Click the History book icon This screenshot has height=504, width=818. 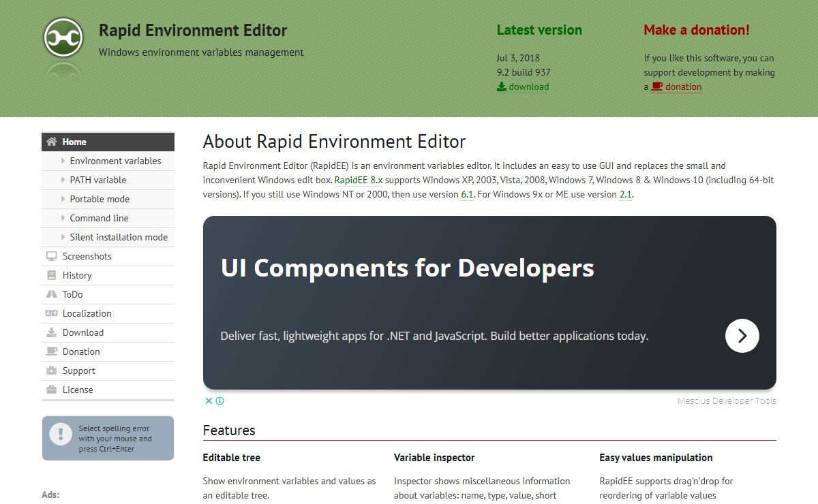(51, 275)
